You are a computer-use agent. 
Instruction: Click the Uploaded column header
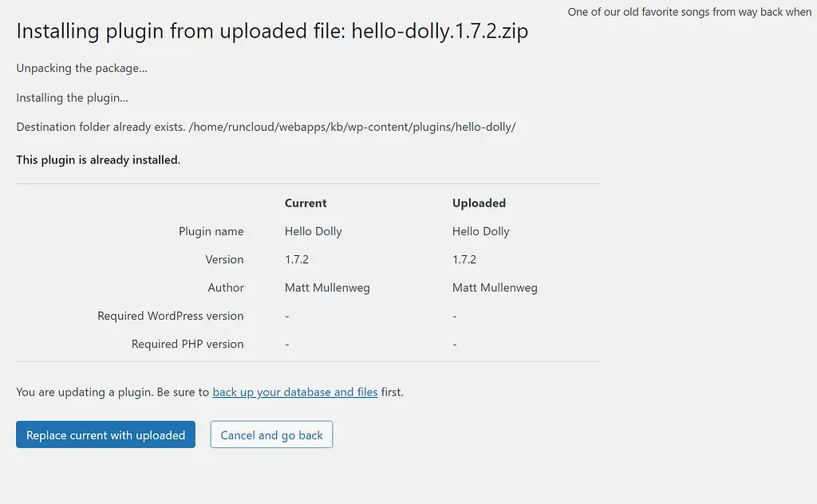point(479,203)
